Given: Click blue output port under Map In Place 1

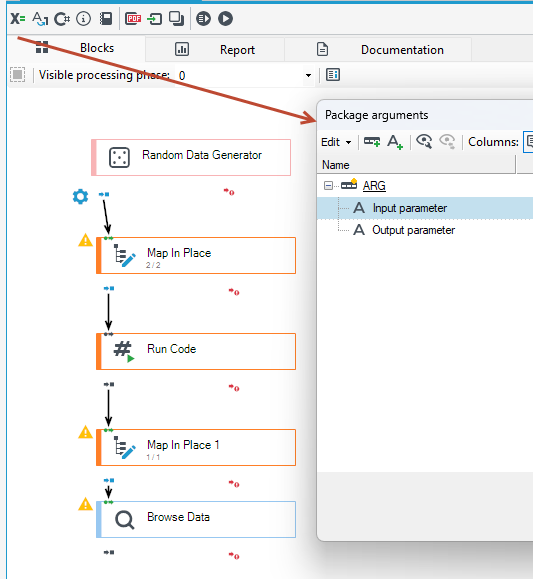Looking at the screenshot, I should pyautogui.click(x=109, y=480).
